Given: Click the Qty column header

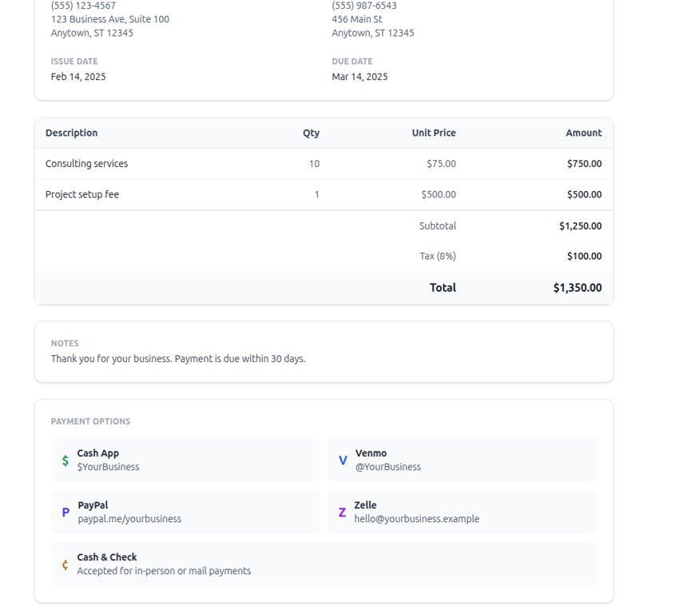Looking at the screenshot, I should click(x=311, y=133).
